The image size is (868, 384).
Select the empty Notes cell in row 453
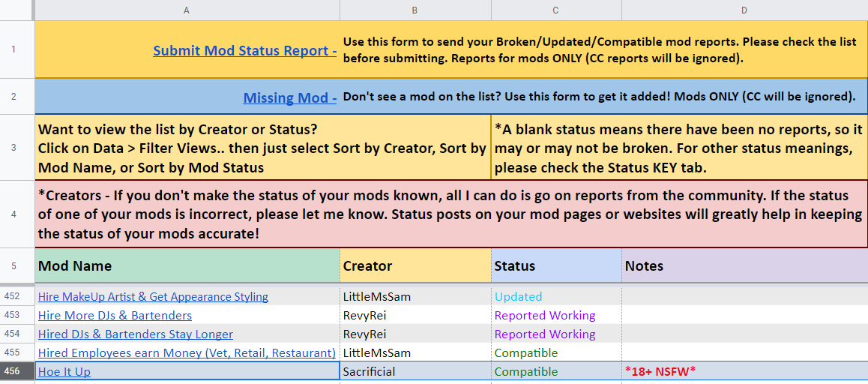tap(744, 315)
